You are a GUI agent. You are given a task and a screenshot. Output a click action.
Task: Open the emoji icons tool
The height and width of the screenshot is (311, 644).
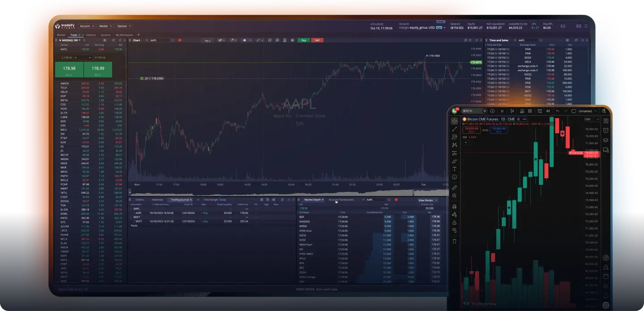[454, 177]
